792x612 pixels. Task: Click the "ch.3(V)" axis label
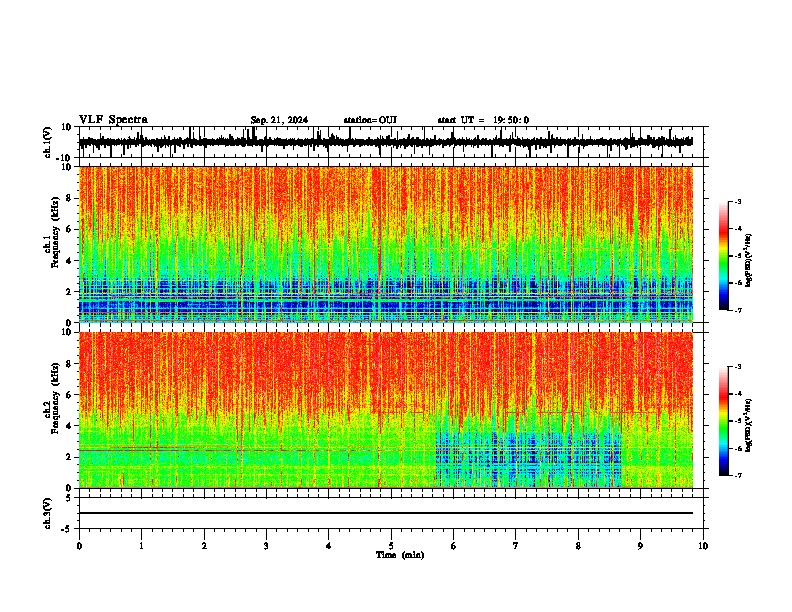coord(48,513)
